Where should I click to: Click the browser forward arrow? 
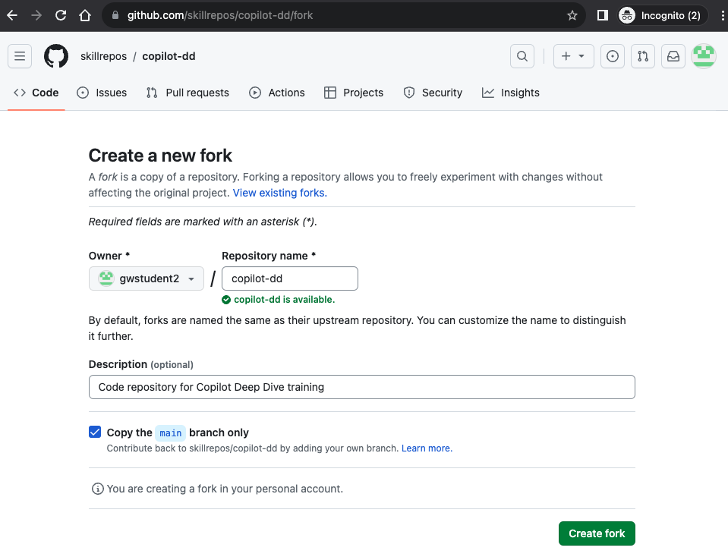pos(36,15)
